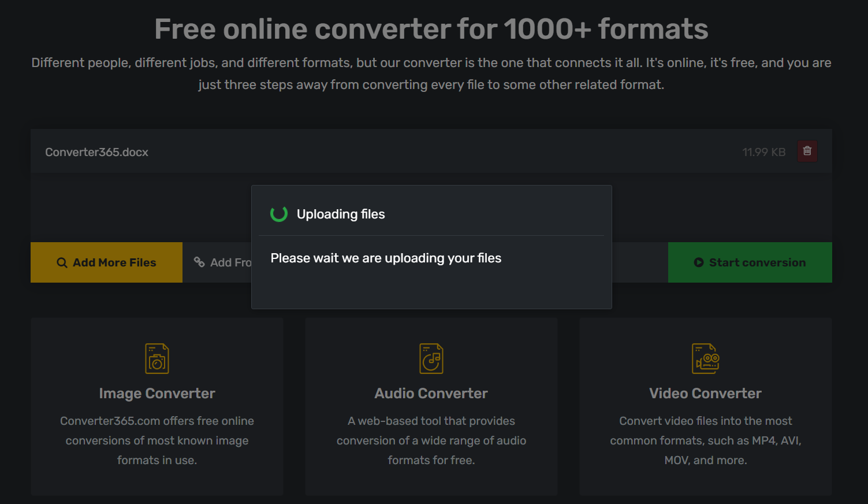The height and width of the screenshot is (504, 868).
Task: Open the Image Converter heading link
Action: click(157, 394)
